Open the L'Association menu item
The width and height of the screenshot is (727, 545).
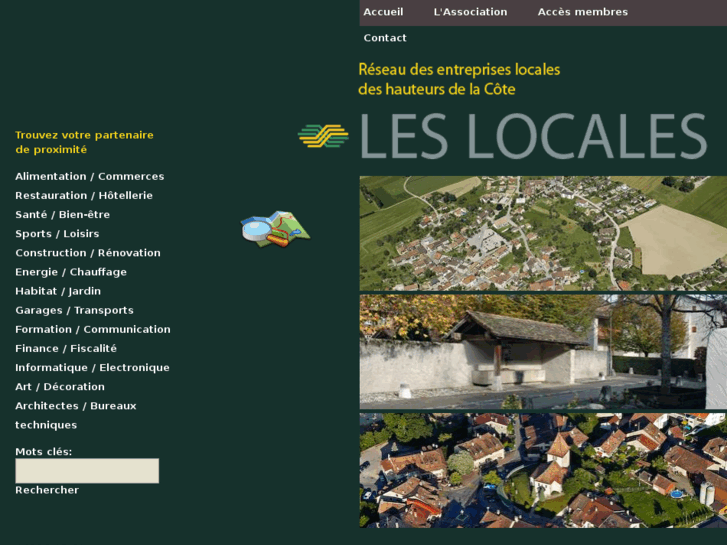pyautogui.click(x=470, y=12)
